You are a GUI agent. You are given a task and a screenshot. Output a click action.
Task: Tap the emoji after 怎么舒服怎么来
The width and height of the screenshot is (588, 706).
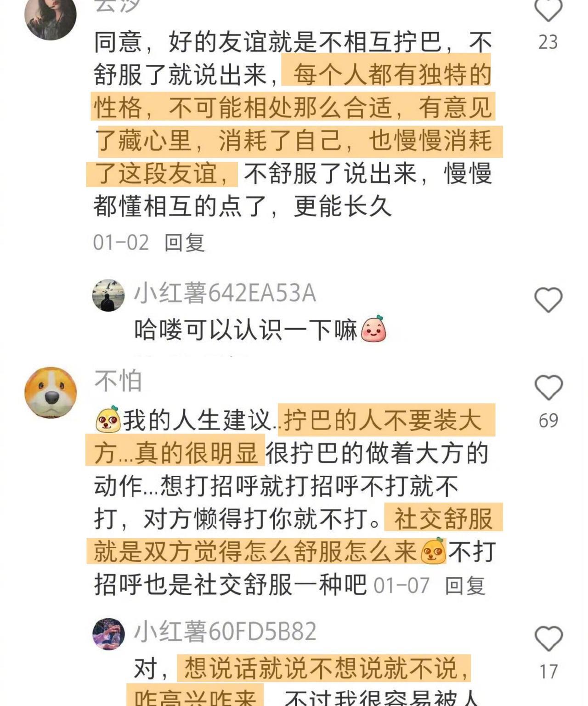[x=433, y=551]
